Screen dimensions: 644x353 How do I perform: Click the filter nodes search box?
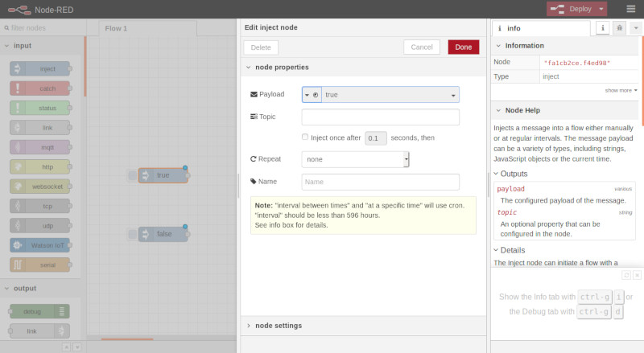point(43,28)
